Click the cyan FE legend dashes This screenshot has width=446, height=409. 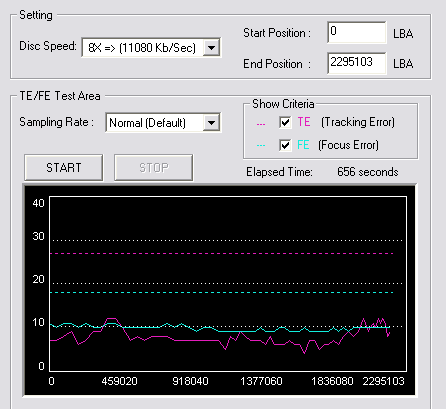tap(261, 145)
